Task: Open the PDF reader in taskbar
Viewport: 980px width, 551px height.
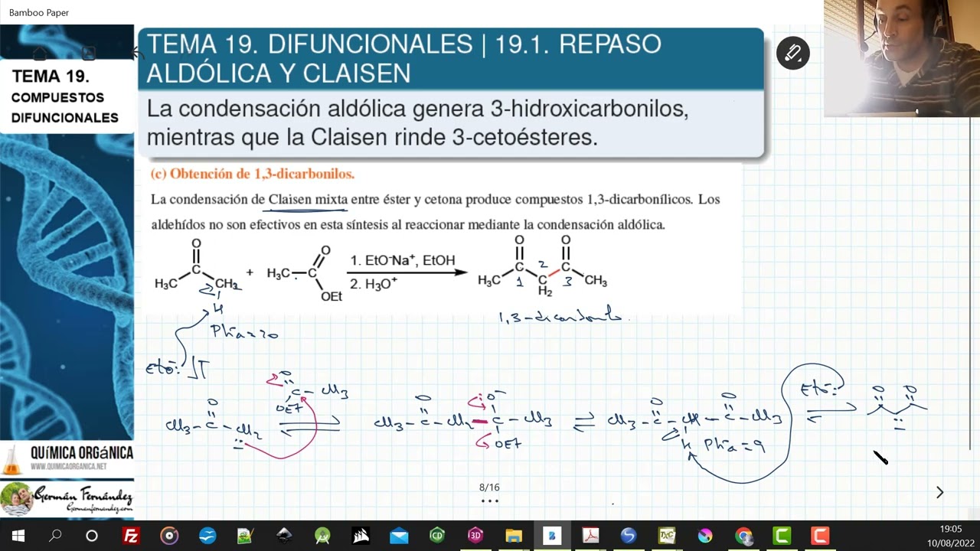Action: point(590,536)
